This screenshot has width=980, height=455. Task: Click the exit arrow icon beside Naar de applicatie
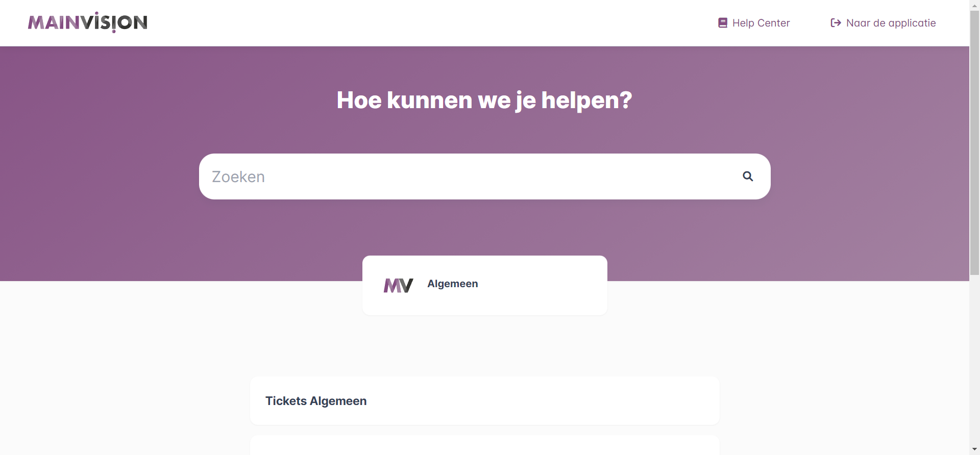tap(836, 23)
